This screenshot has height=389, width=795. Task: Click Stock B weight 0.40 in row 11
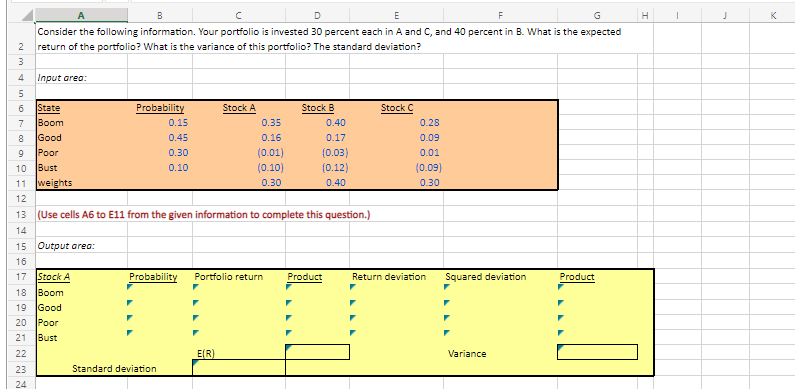(336, 183)
